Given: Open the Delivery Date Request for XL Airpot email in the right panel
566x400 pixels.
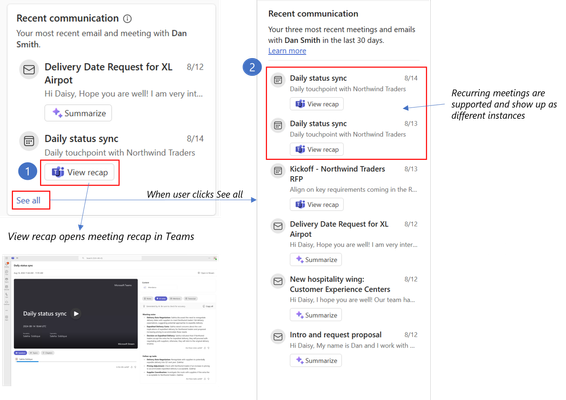Looking at the screenshot, I should point(339,229).
